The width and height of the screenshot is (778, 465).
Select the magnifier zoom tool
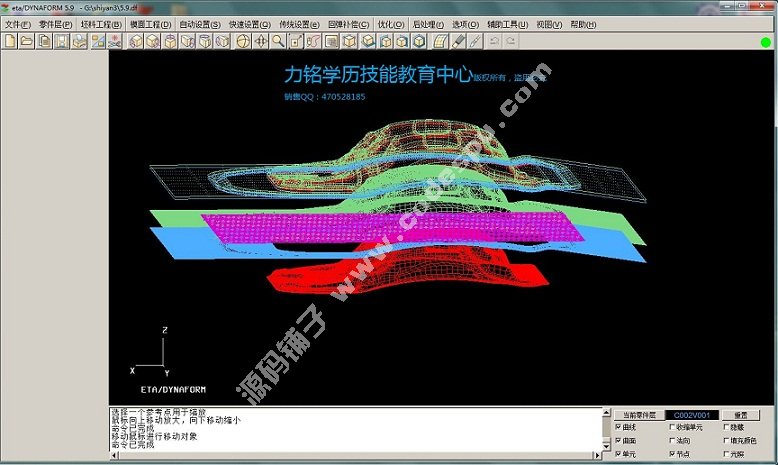pos(278,41)
